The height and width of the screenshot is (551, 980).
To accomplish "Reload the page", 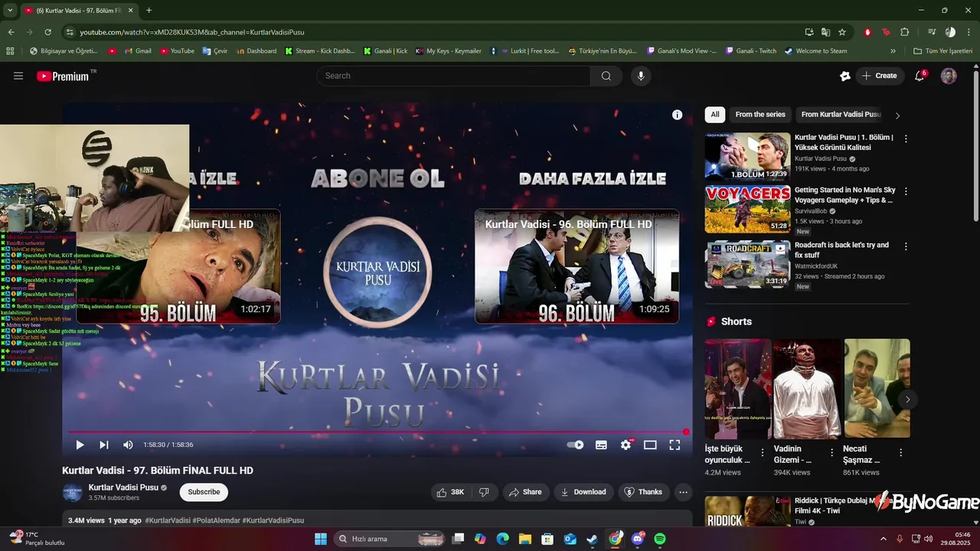I will [x=47, y=32].
